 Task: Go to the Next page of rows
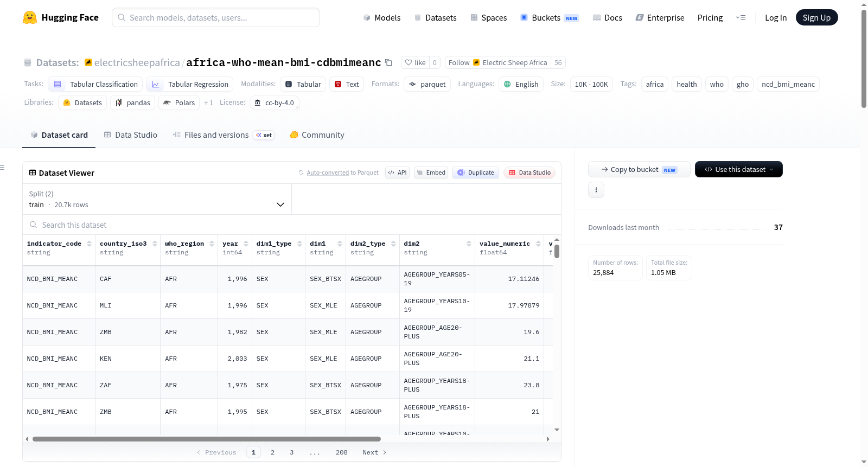pyautogui.click(x=374, y=452)
